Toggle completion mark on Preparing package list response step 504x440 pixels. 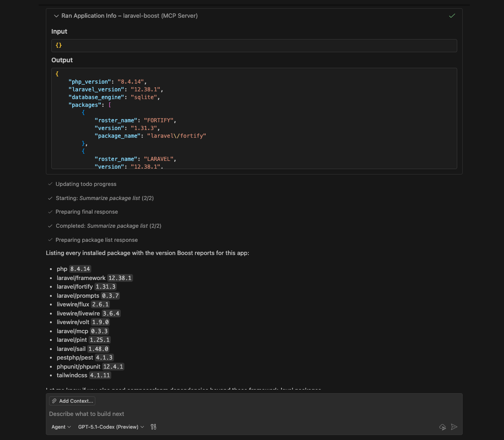[50, 240]
